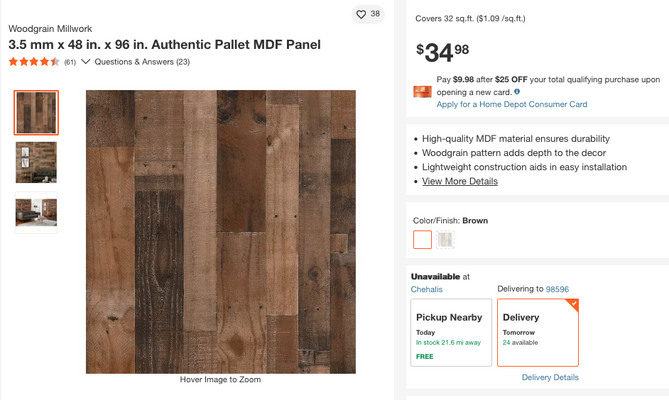Click the heart favorite icon
Screen dimensions: 669x400
pyautogui.click(x=361, y=14)
